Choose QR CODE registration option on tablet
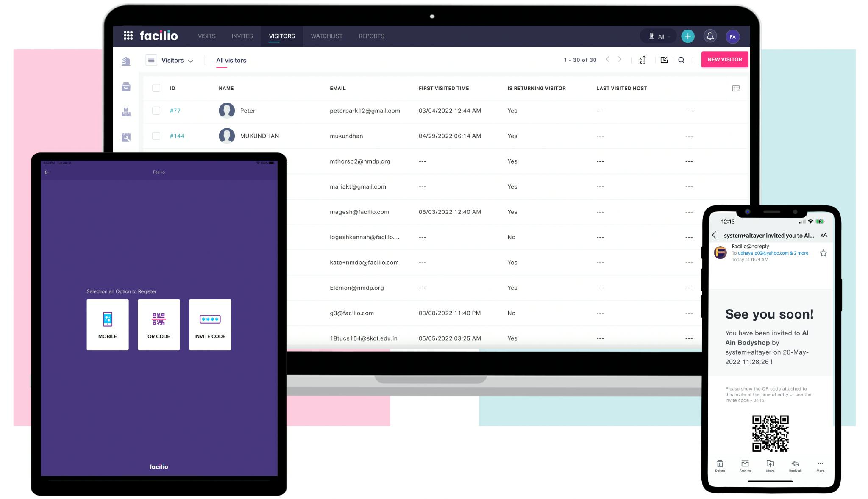 [x=159, y=324]
